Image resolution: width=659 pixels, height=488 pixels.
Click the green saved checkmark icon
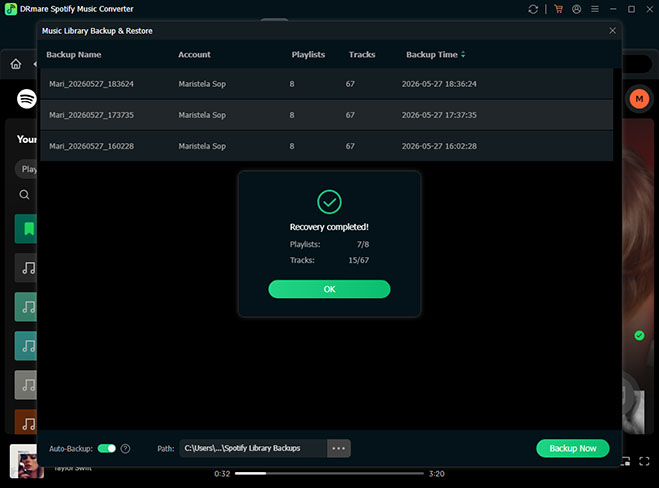pos(639,335)
